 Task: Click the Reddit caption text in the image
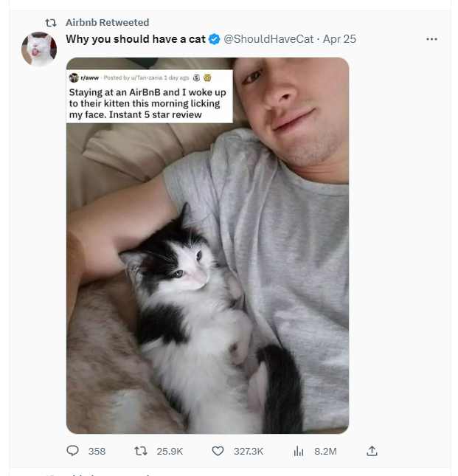(x=148, y=104)
